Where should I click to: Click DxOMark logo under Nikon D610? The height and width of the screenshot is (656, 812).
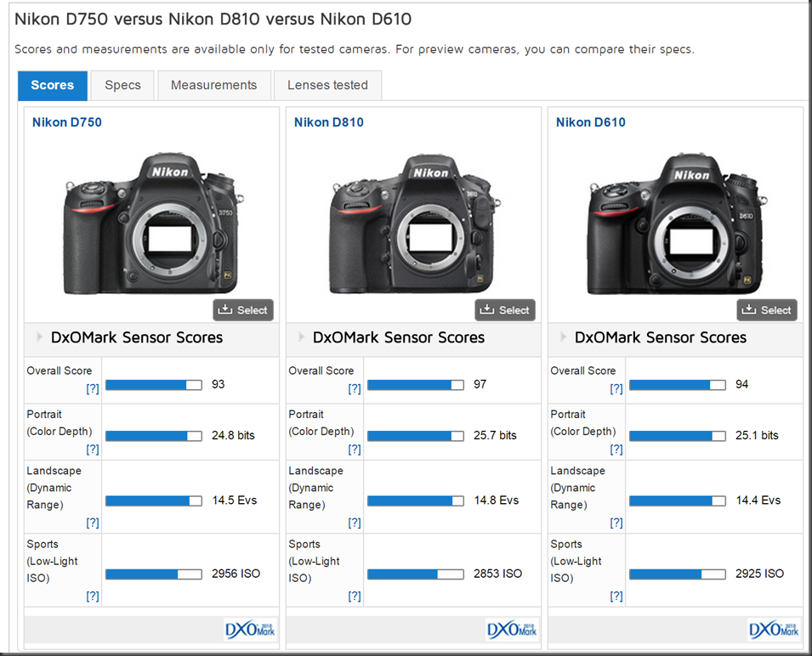point(775,630)
